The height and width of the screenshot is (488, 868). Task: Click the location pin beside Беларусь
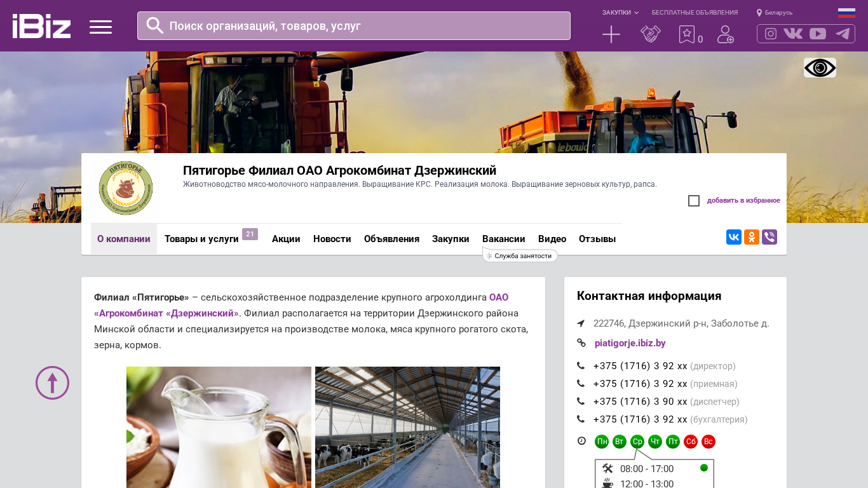pyautogui.click(x=759, y=13)
